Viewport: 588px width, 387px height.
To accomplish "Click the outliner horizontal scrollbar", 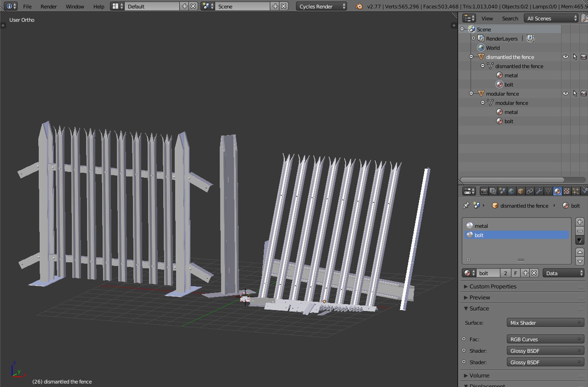I will pos(512,180).
